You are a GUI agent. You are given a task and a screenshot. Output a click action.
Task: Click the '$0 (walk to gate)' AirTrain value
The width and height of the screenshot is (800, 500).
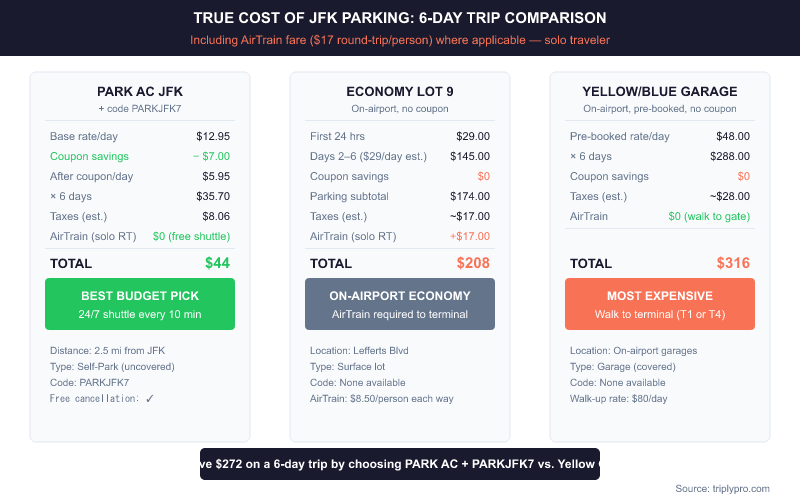(709, 216)
